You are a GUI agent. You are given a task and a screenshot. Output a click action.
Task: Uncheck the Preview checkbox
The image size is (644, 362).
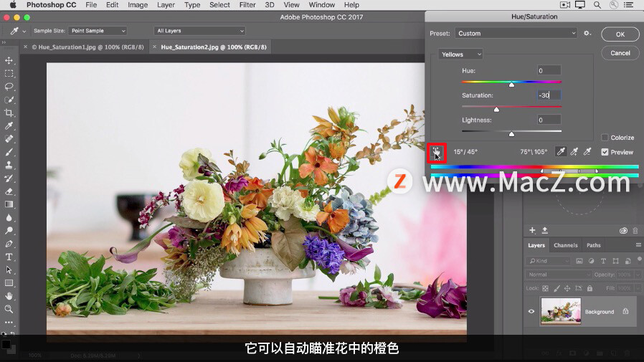coord(605,152)
